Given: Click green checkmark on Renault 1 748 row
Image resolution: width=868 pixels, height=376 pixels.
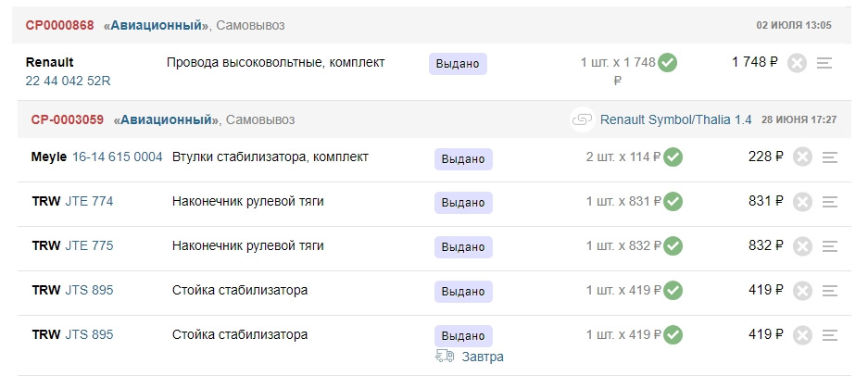Looking at the screenshot, I should pos(668,63).
